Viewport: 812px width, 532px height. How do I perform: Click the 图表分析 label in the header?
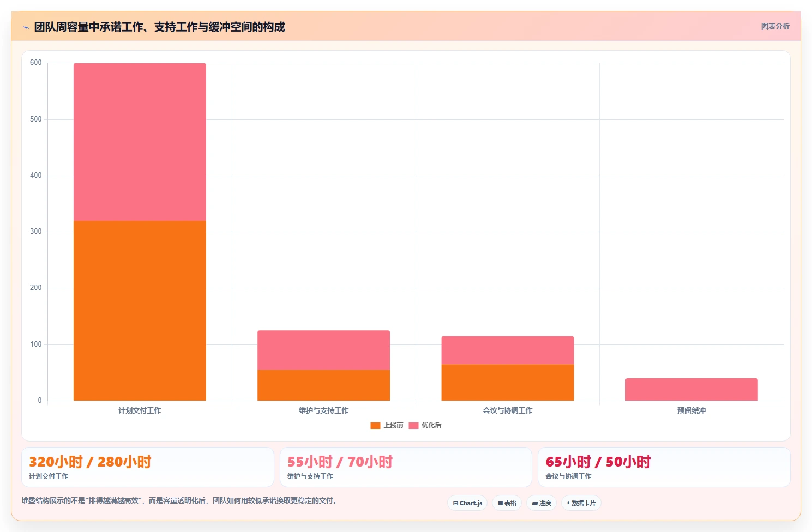tap(775, 26)
